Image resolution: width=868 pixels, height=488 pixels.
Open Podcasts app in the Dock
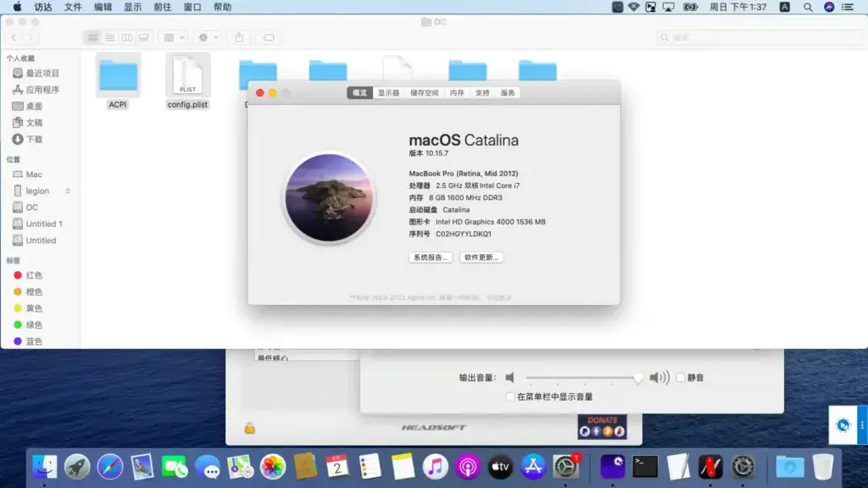coord(468,467)
